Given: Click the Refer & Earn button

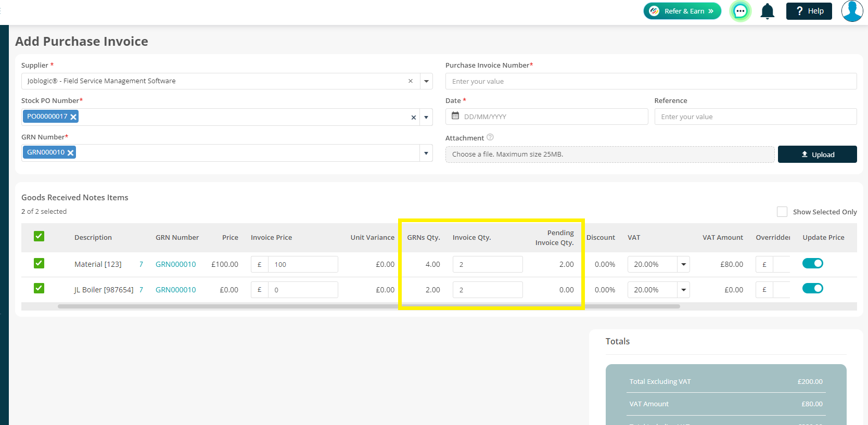Looking at the screenshot, I should pos(682,11).
